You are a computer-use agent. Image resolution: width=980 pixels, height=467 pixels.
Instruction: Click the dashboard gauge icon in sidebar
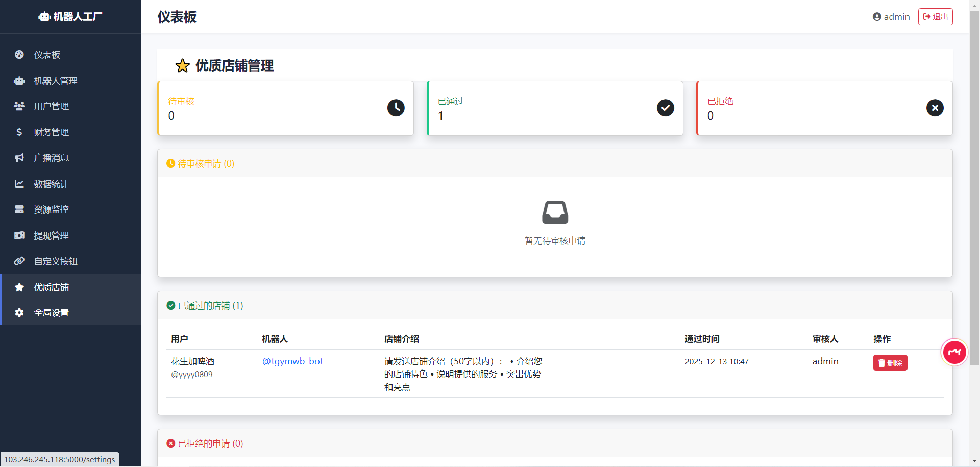(19, 55)
